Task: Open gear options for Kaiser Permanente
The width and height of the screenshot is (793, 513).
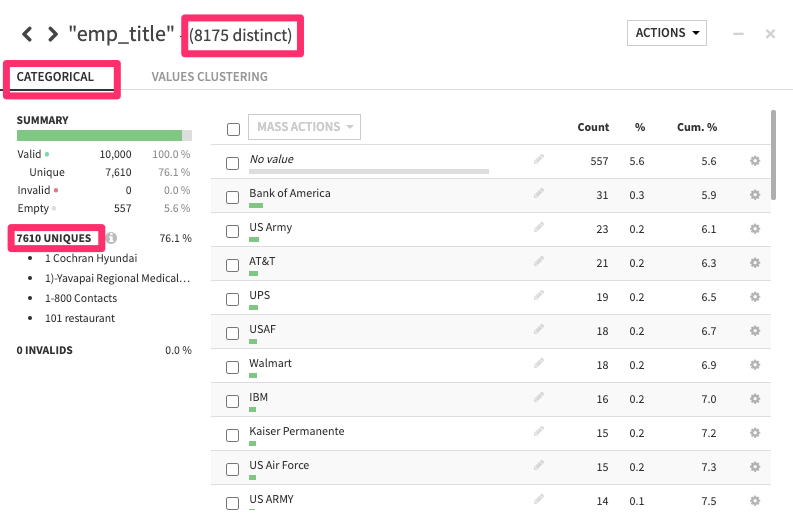Action: tap(755, 433)
